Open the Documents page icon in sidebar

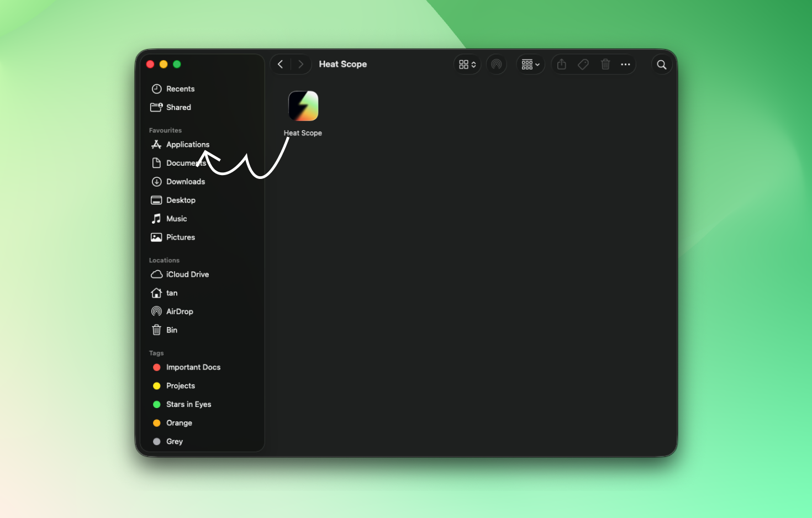pos(156,163)
